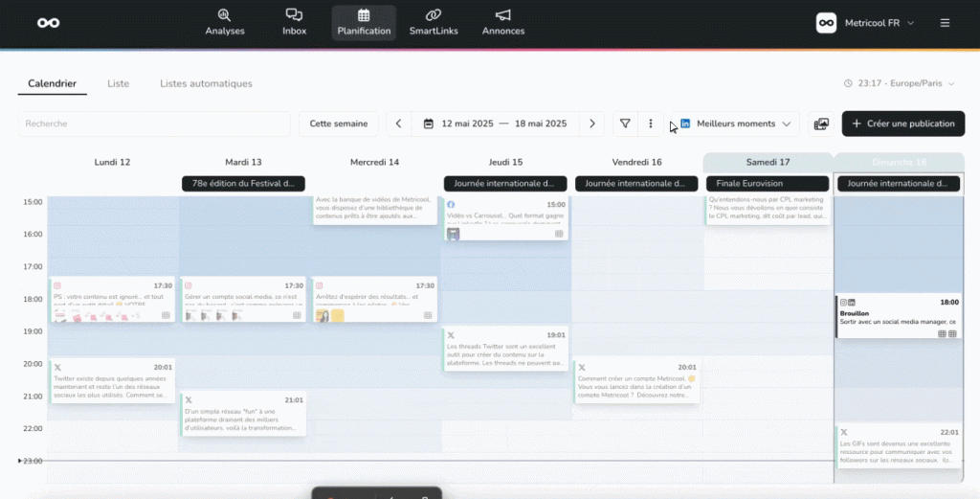Click X icon on Mardi 21:01 post
This screenshot has height=499, width=980.
pyautogui.click(x=189, y=400)
